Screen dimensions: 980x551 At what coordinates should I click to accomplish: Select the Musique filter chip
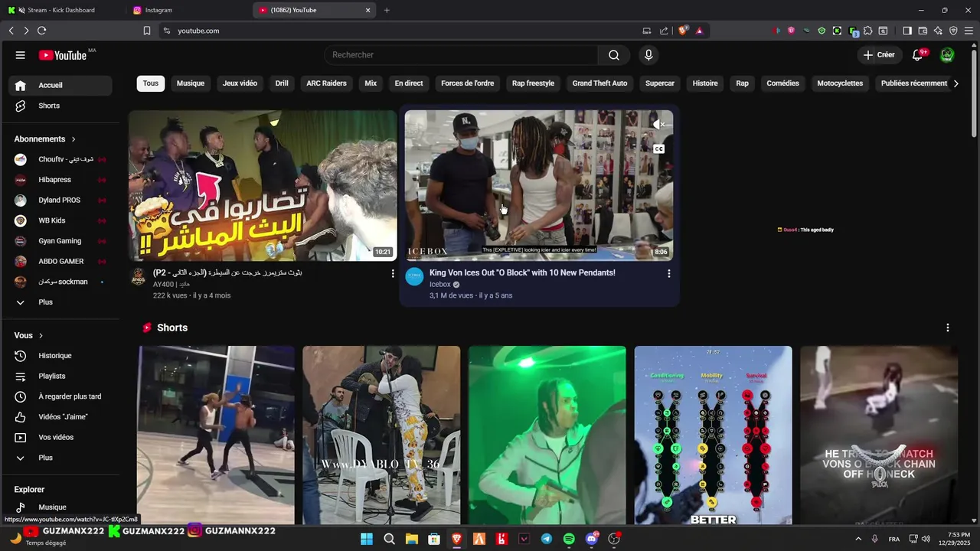[x=191, y=83]
